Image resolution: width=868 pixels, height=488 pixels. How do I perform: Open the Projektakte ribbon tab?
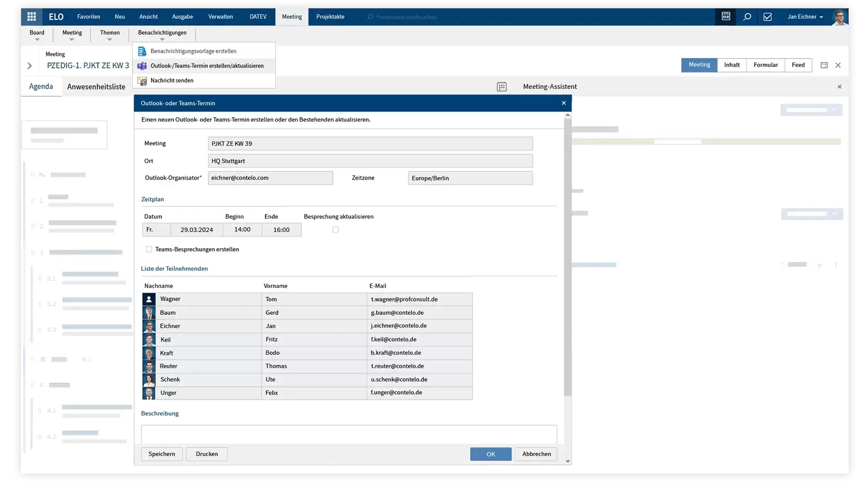pos(330,17)
